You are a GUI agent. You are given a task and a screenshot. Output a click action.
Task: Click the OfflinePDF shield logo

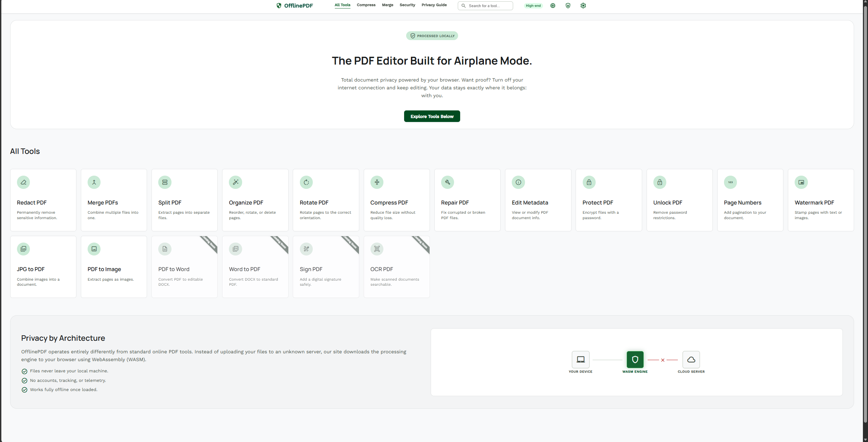[279, 5]
